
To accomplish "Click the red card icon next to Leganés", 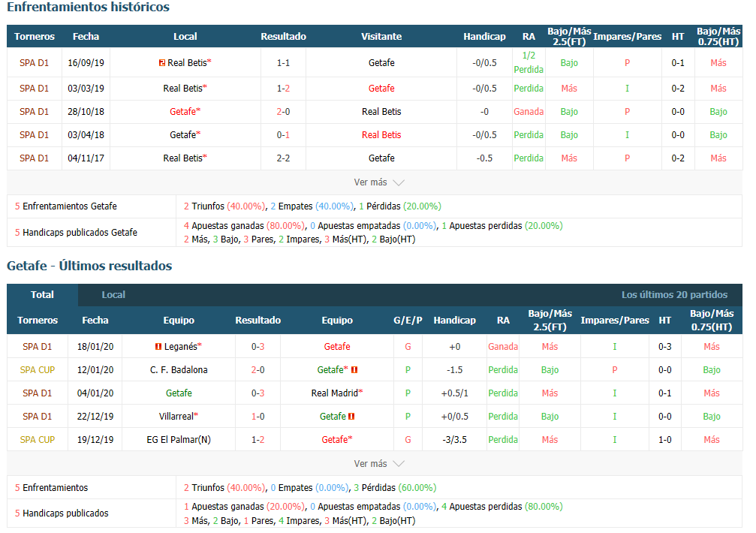I will coord(158,347).
